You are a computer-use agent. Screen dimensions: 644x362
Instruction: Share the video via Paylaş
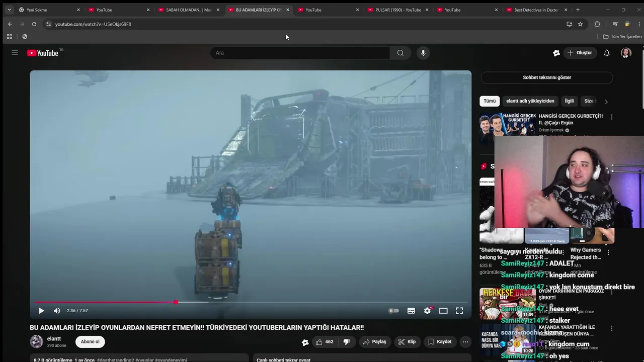point(375,342)
